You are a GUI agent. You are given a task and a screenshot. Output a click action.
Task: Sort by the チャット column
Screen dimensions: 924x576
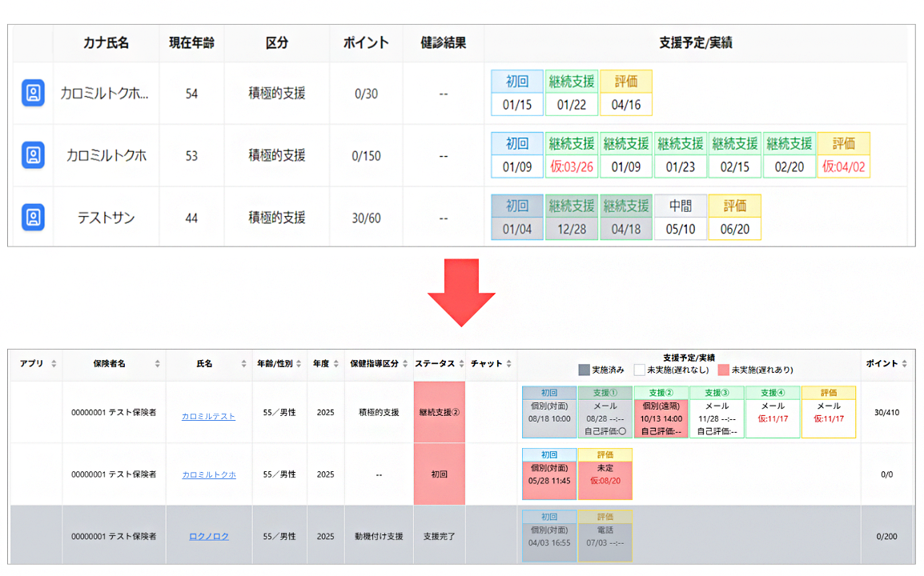[508, 364]
